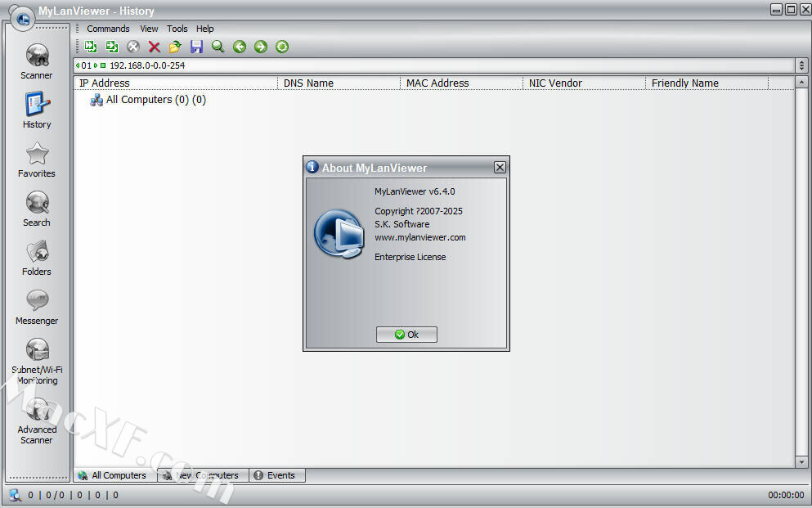
Task: Click the first green double-arrow scan icon
Action: [91, 47]
